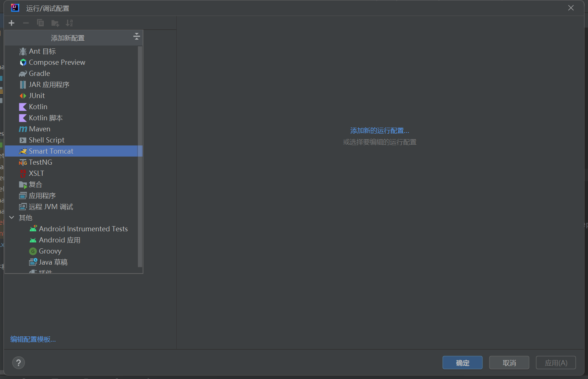588x379 pixels.
Task: Click the Groovy G icon
Action: coord(33,251)
